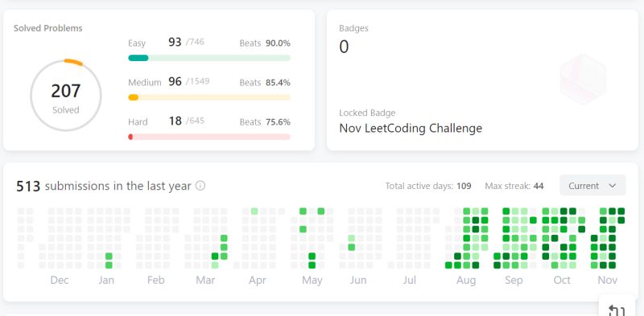Click the Hard difficulty label

[138, 122]
